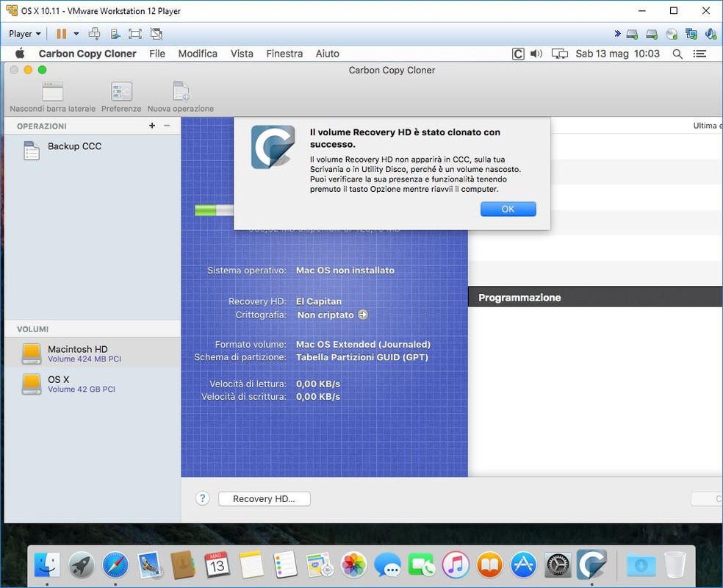
Task: Open Messages from the Dock
Action: click(387, 564)
